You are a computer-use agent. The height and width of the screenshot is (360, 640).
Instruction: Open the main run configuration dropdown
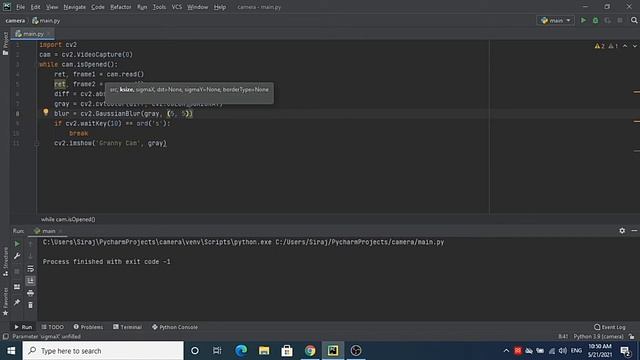click(x=556, y=20)
